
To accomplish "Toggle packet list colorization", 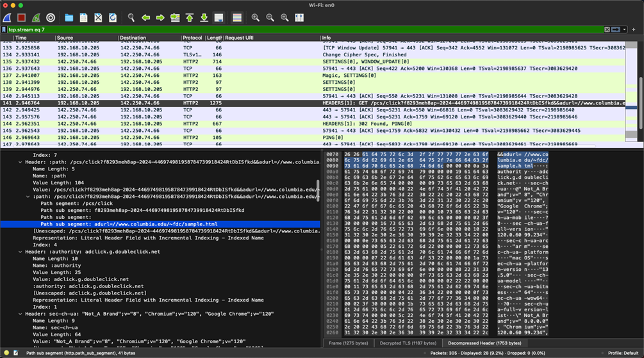I will [x=237, y=18].
